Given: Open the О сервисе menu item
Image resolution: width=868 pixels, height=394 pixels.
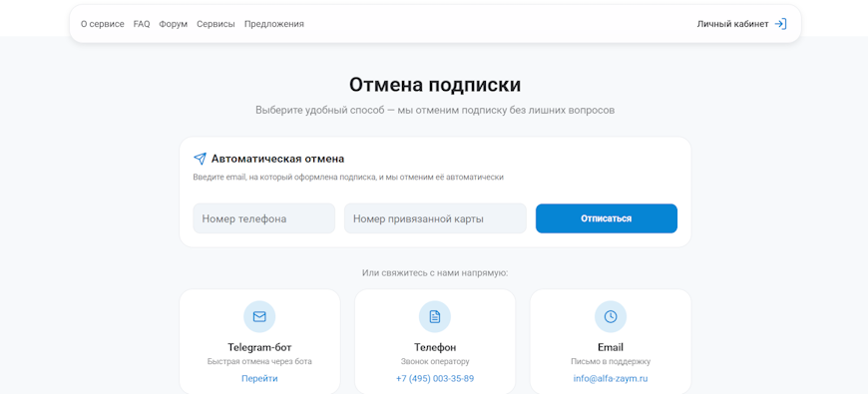Looking at the screenshot, I should pyautogui.click(x=103, y=24).
